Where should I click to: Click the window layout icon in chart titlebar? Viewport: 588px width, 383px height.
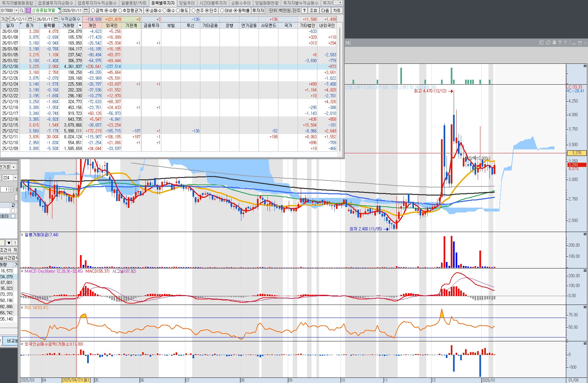tap(541, 43)
